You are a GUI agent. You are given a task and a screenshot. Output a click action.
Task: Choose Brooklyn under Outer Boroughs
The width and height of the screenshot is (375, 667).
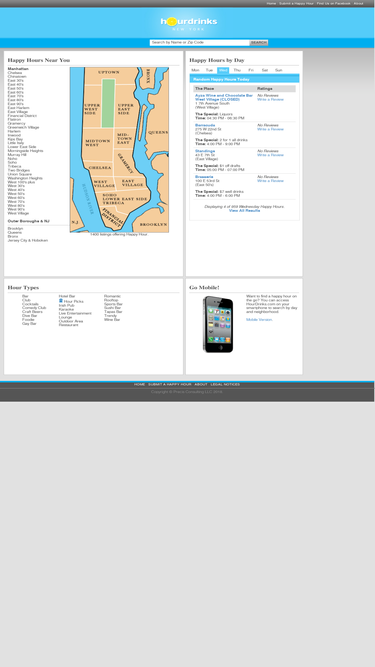pos(15,229)
